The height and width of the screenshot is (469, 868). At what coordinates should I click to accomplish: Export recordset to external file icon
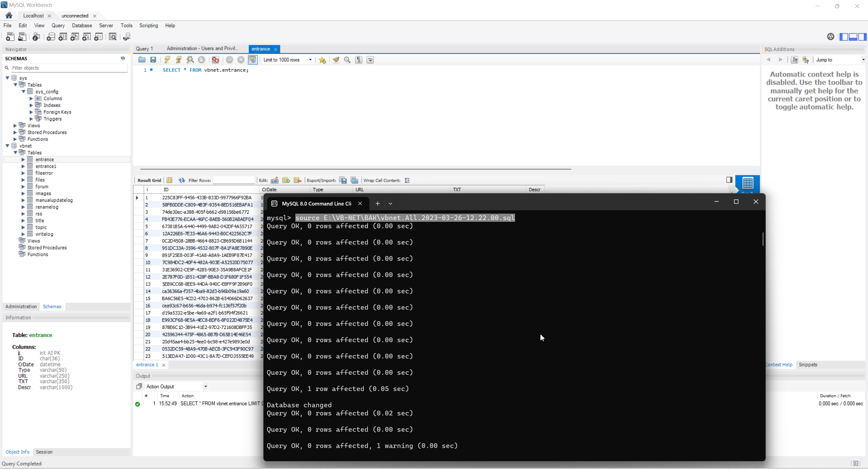point(343,180)
